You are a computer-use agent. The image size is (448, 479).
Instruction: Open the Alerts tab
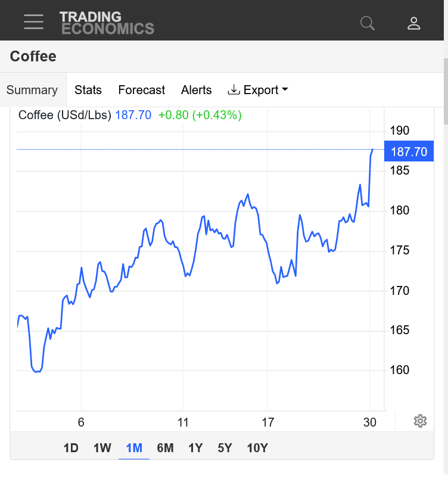(x=197, y=90)
